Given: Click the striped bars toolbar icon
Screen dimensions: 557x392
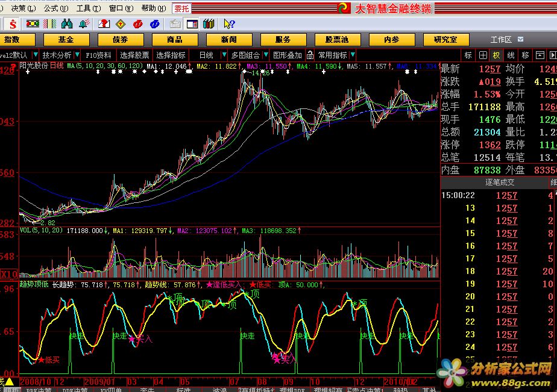Looking at the screenshot, I should click(x=49, y=23).
